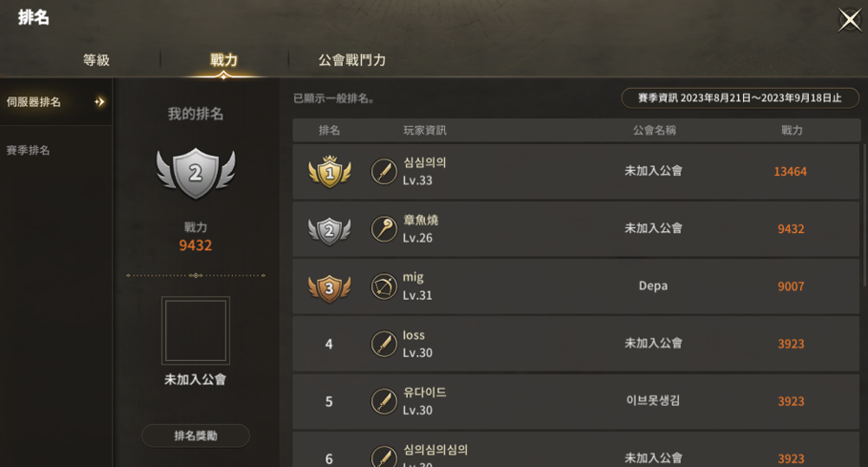Image resolution: width=868 pixels, height=467 pixels.
Task: Close the ranking window with X
Action: click(x=850, y=20)
